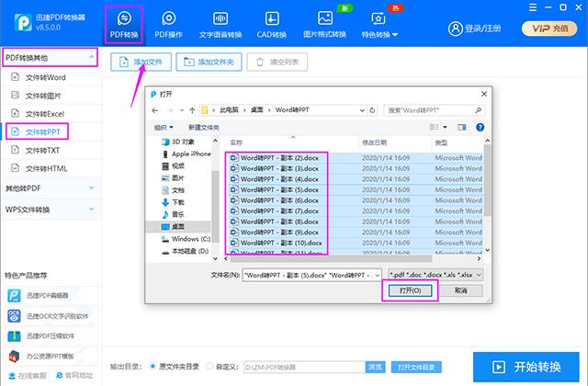Viewport: 588px width, 386px height.
Task: Click the 开始转换 button
Action: click(526, 367)
